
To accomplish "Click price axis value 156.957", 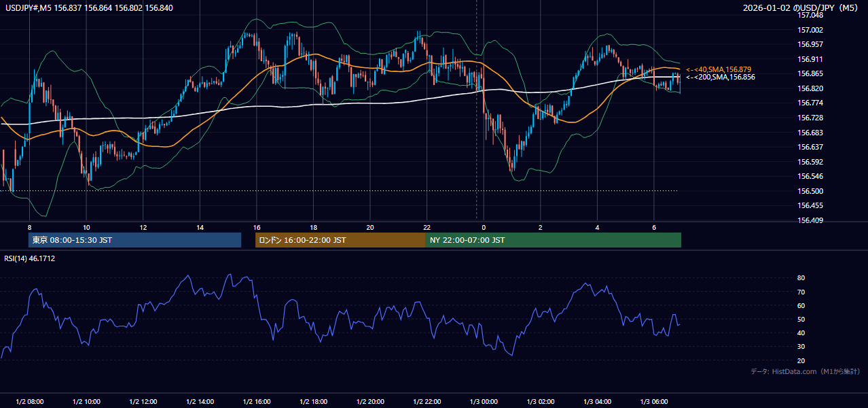I will coord(810,44).
